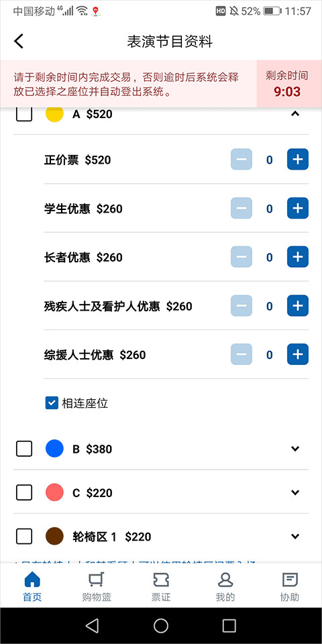Go back using the top-left arrow
Viewport: 322px width, 644px height.
19,42
